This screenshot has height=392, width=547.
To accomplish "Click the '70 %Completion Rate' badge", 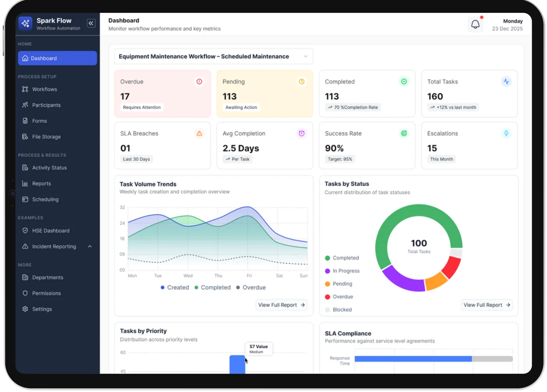I will [353, 107].
